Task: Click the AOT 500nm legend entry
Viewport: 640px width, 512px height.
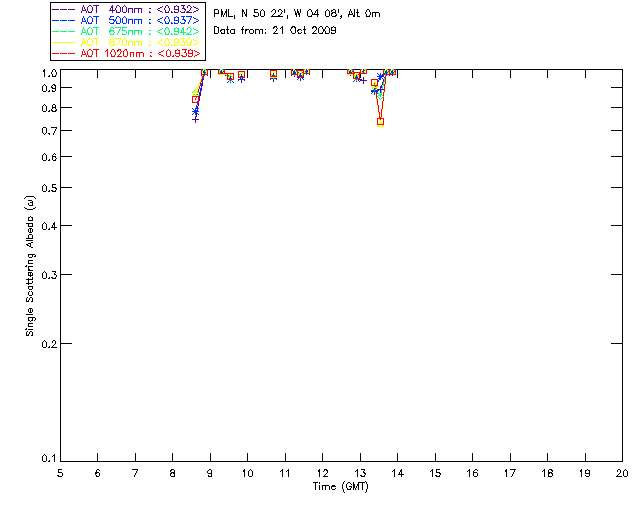Action: point(126,20)
